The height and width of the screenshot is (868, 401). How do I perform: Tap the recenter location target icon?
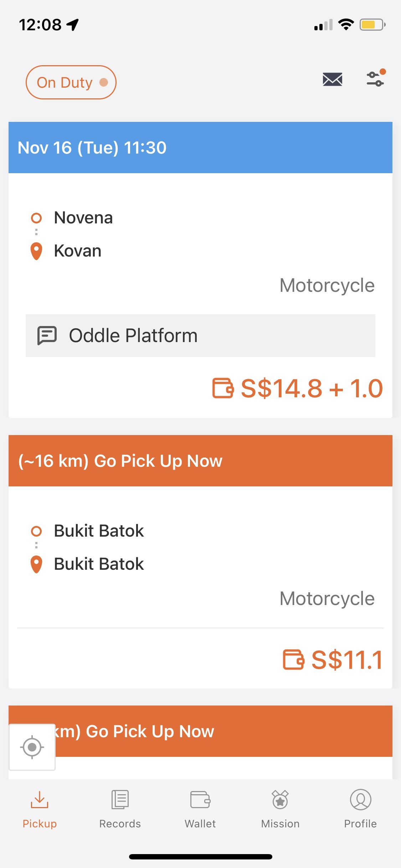[32, 747]
